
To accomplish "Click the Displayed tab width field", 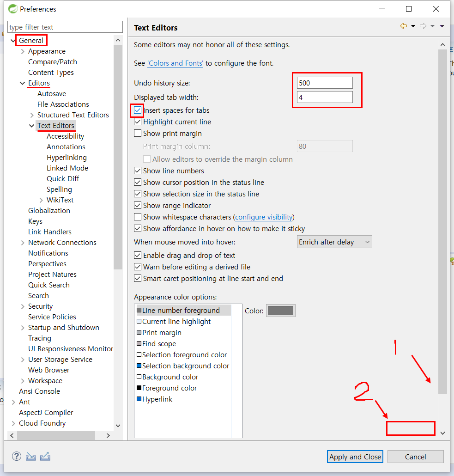I will tap(325, 97).
